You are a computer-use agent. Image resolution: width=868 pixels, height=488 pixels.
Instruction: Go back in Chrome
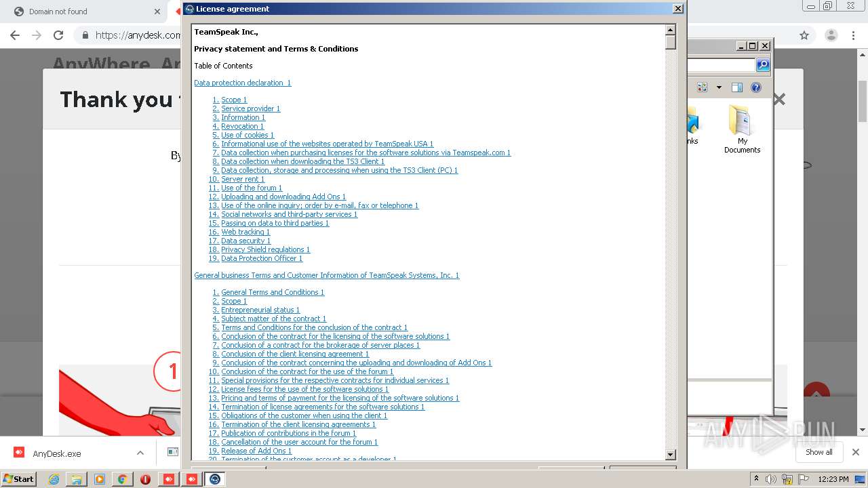tap(15, 35)
